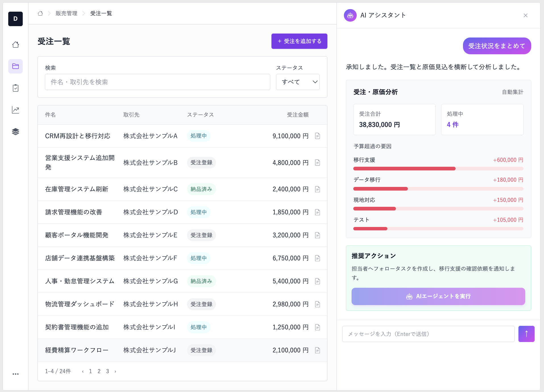Open the ステータス dropdown set to すべて
The height and width of the screenshot is (392, 544).
coord(298,82)
